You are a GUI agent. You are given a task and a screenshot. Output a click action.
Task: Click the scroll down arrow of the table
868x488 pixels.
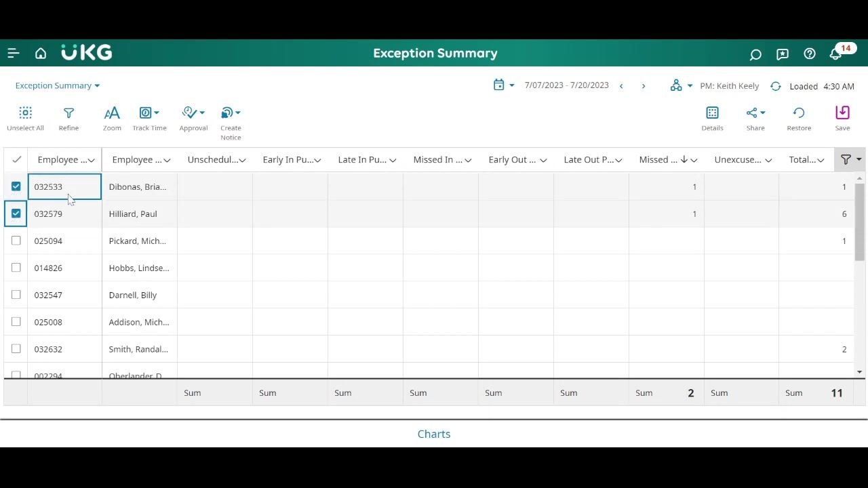[x=860, y=372]
